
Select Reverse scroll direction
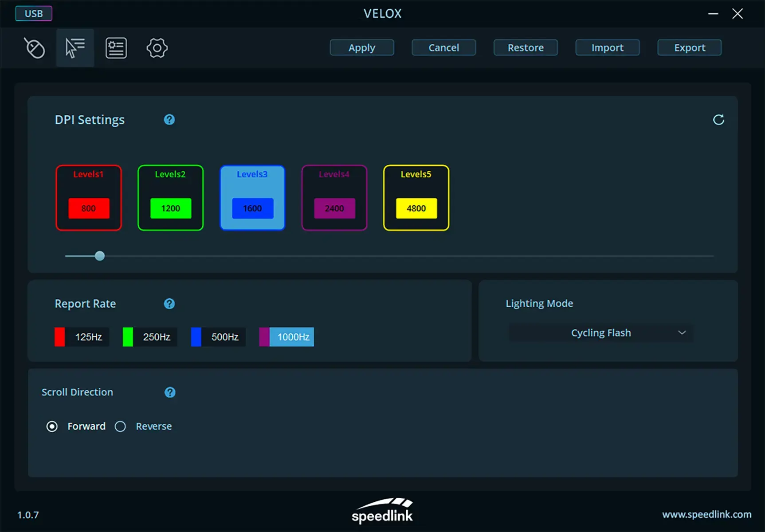coord(120,426)
